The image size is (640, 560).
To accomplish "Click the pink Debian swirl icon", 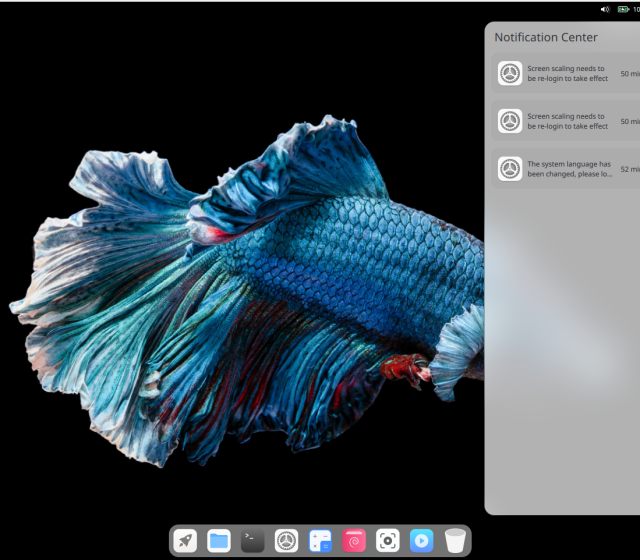I will pos(354,541).
